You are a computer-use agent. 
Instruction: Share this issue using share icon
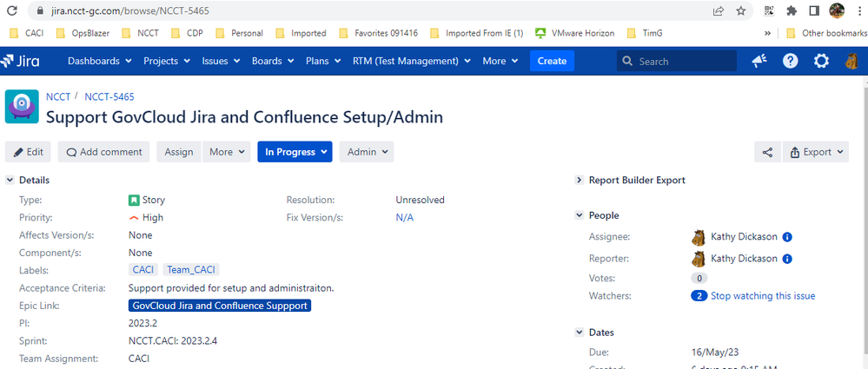[767, 152]
